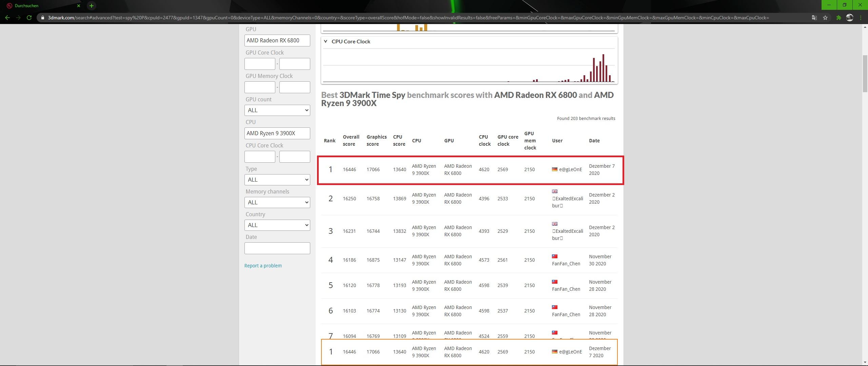Click CPU score 13869 in rank 2 row

point(399,199)
